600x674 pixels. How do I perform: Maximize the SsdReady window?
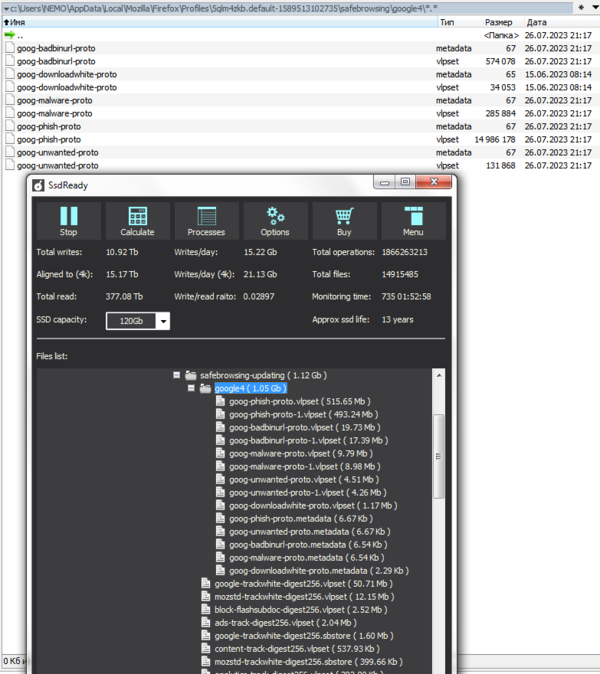[x=405, y=182]
